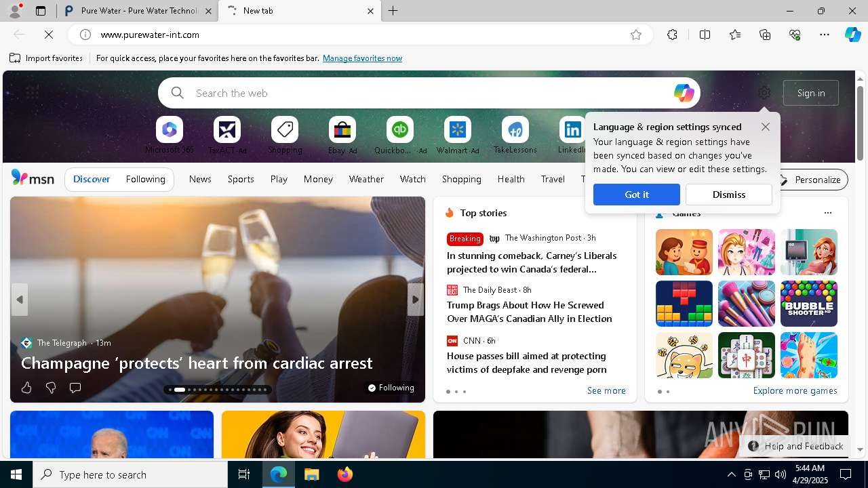The width and height of the screenshot is (868, 488).
Task: Open Browser essentials icon
Action: [795, 35]
